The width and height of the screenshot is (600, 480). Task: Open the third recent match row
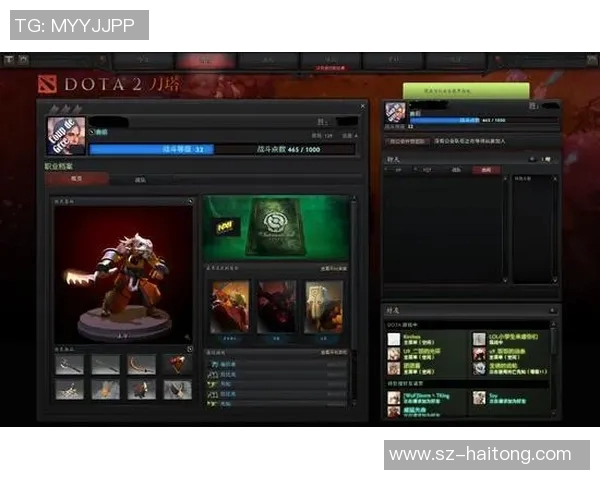tap(277, 384)
